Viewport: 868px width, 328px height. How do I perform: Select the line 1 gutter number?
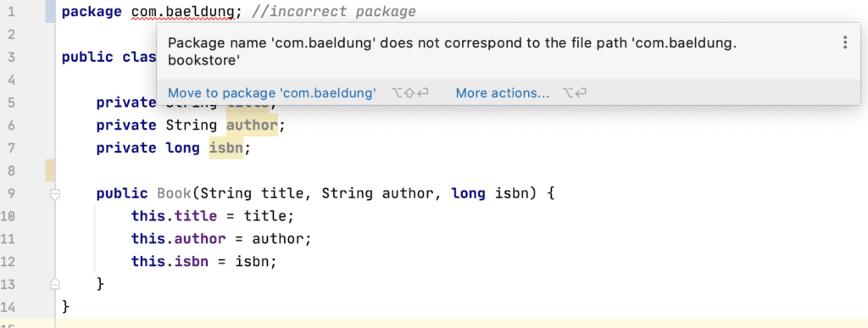10,12
